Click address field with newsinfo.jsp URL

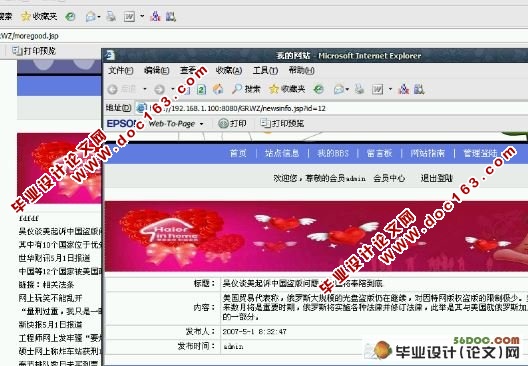click(330, 108)
